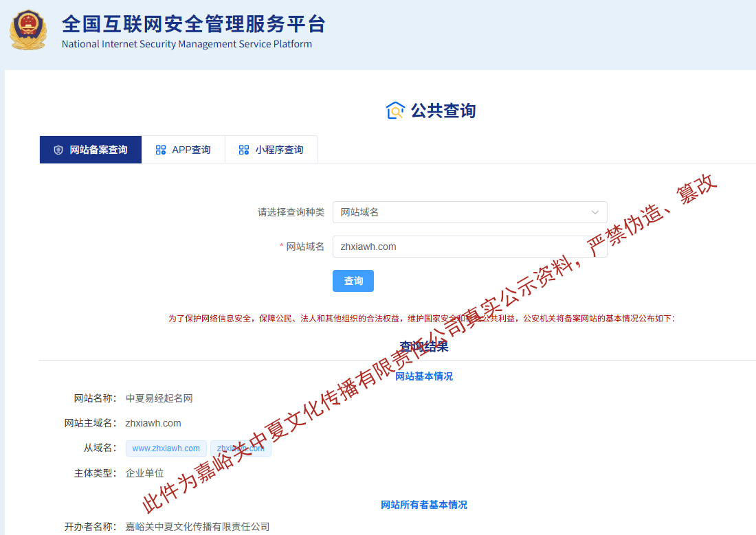Click the platform title 全国互联网安全管理服务平台

click(194, 23)
